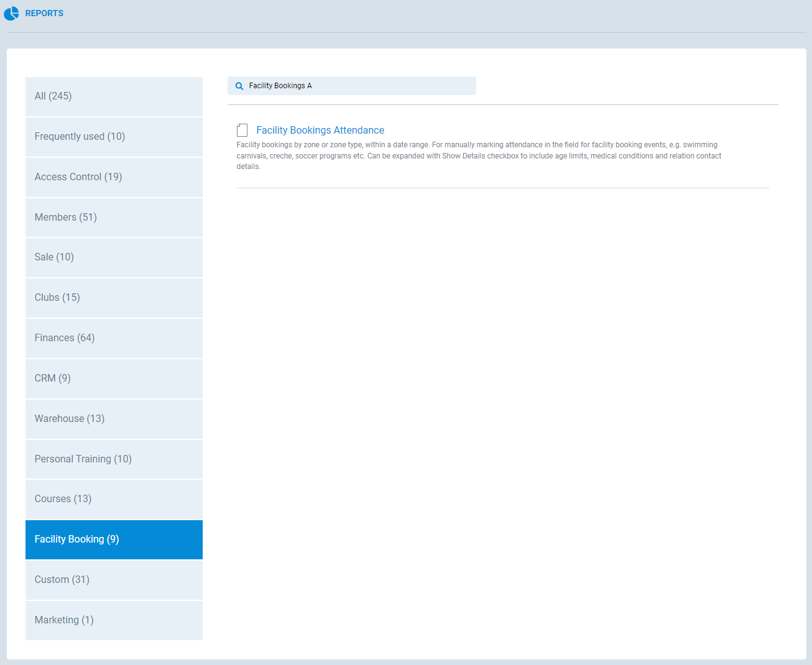
Task: Click the search magnifier icon
Action: pyautogui.click(x=239, y=86)
